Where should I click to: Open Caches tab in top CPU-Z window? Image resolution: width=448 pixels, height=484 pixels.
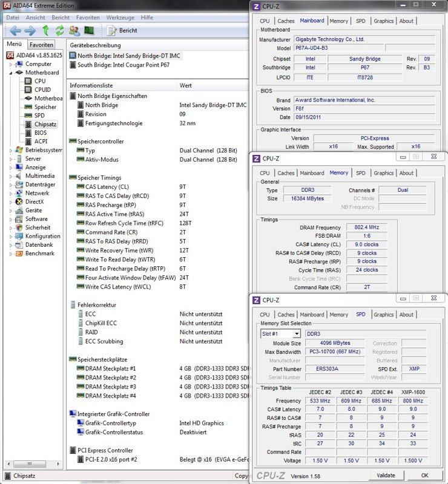click(x=286, y=21)
